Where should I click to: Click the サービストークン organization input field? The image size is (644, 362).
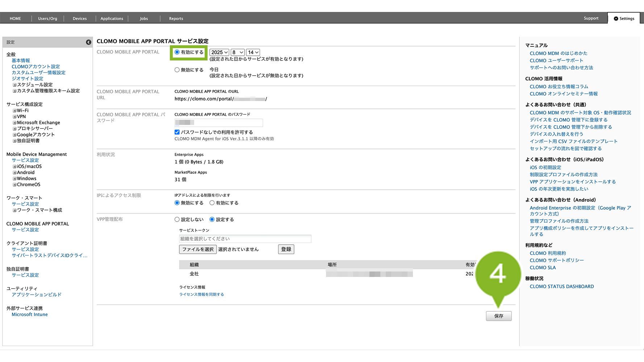pyautogui.click(x=245, y=239)
